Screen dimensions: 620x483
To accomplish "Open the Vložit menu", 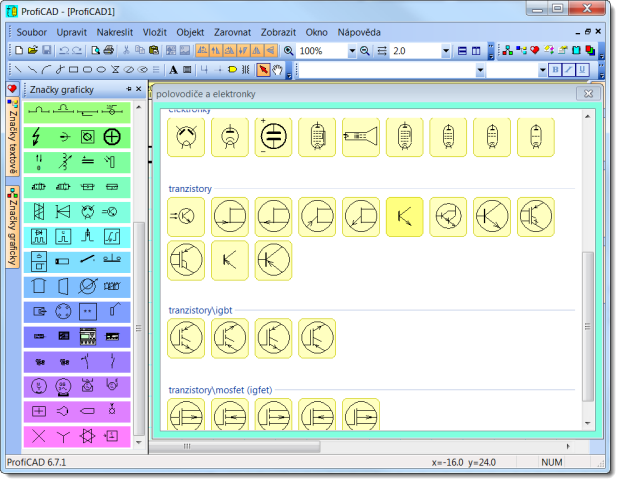I will (155, 32).
